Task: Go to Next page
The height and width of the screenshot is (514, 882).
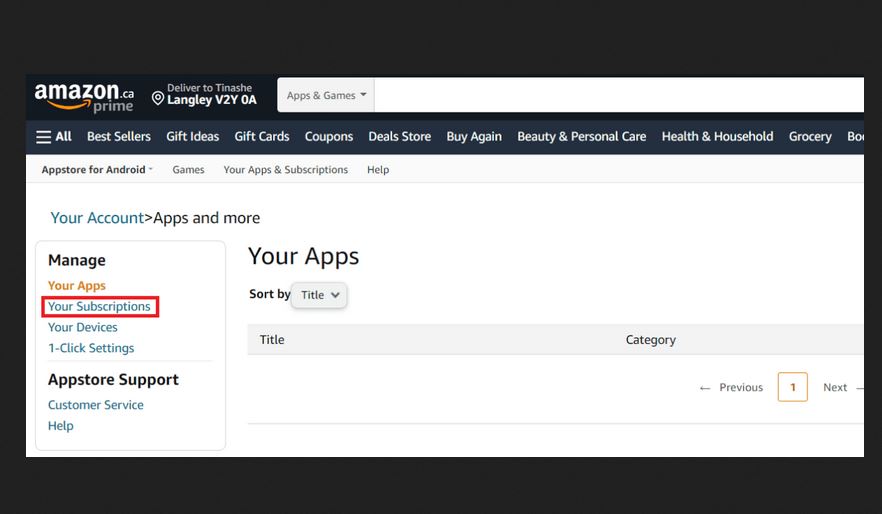Action: [843, 387]
